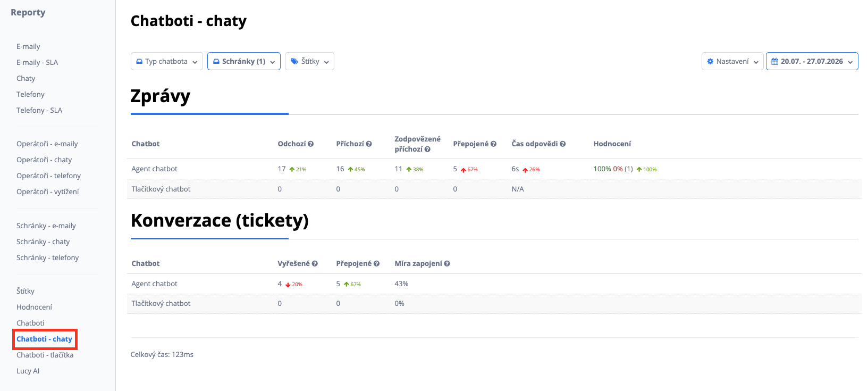Click the Zprávy section heading
868x391 pixels.
[x=161, y=96]
